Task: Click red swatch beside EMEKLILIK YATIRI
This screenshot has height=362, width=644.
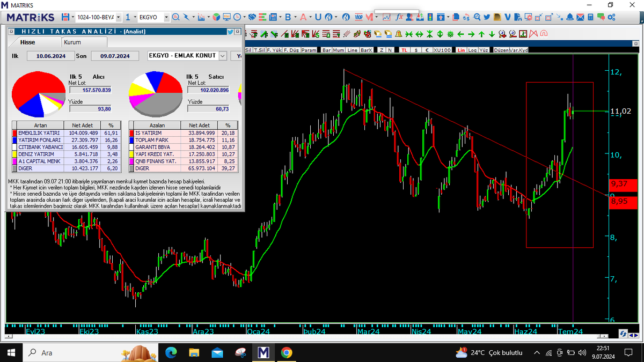Action: 14,132
